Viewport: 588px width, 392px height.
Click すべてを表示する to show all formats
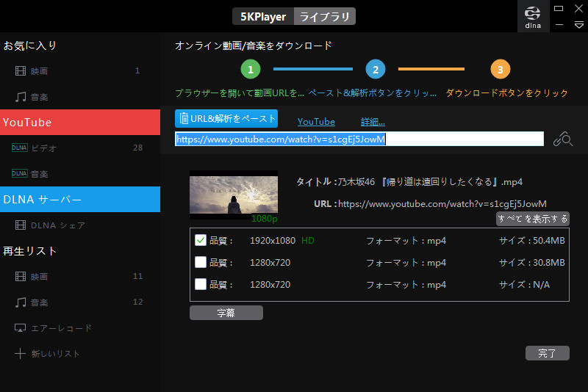click(x=533, y=219)
